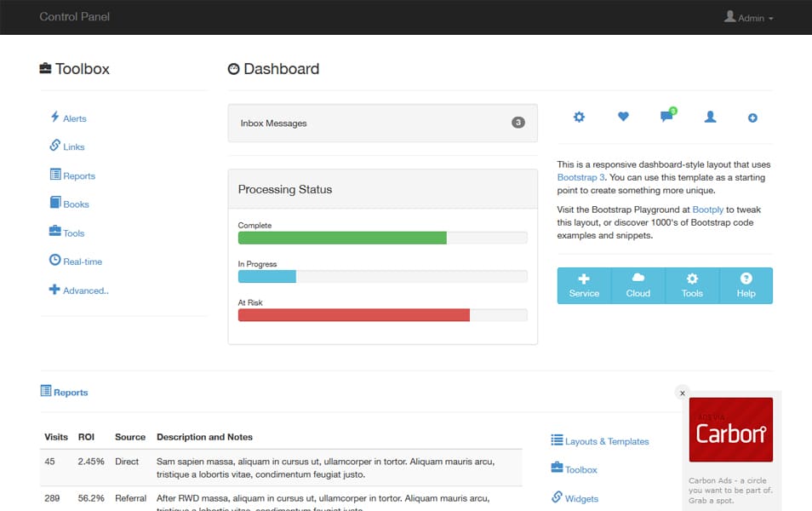Follow the Bootply link

(x=708, y=209)
